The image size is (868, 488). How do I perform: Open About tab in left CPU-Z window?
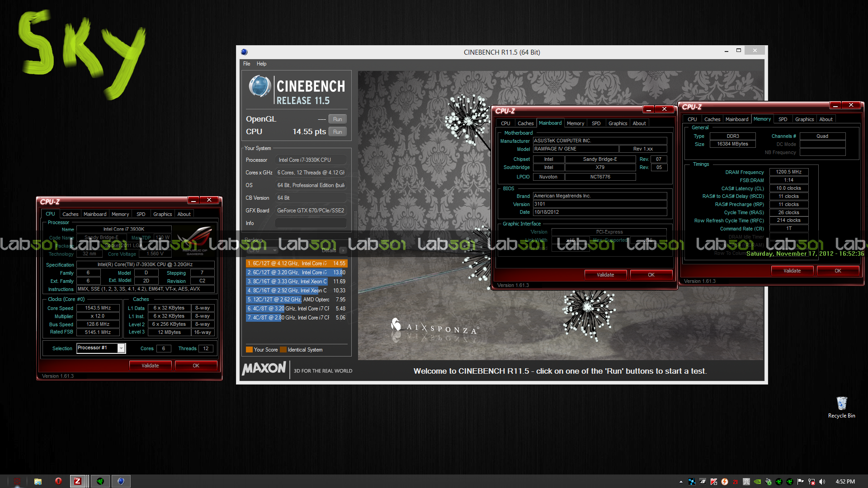point(184,214)
